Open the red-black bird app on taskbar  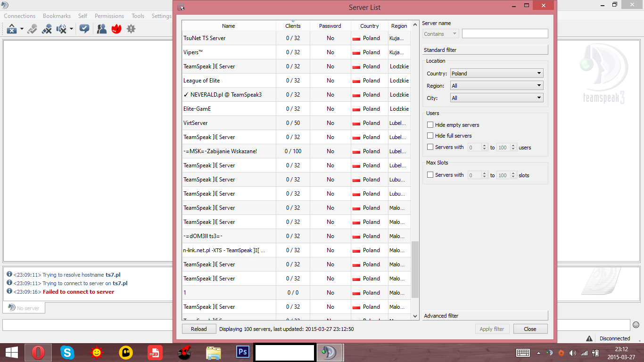pyautogui.click(x=184, y=352)
